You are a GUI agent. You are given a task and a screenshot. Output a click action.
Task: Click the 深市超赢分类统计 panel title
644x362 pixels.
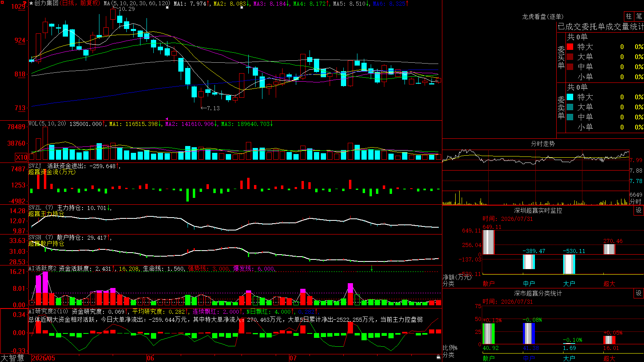tap(538, 293)
